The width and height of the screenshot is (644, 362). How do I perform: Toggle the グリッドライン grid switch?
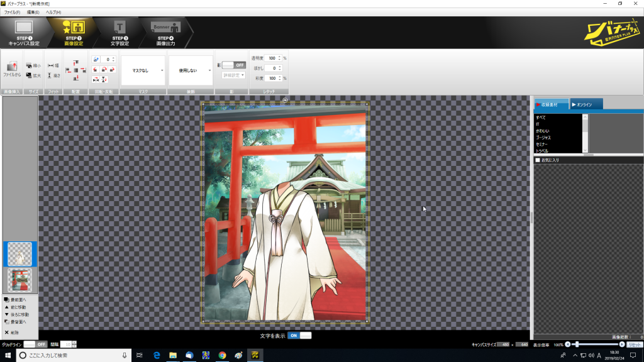click(x=35, y=344)
